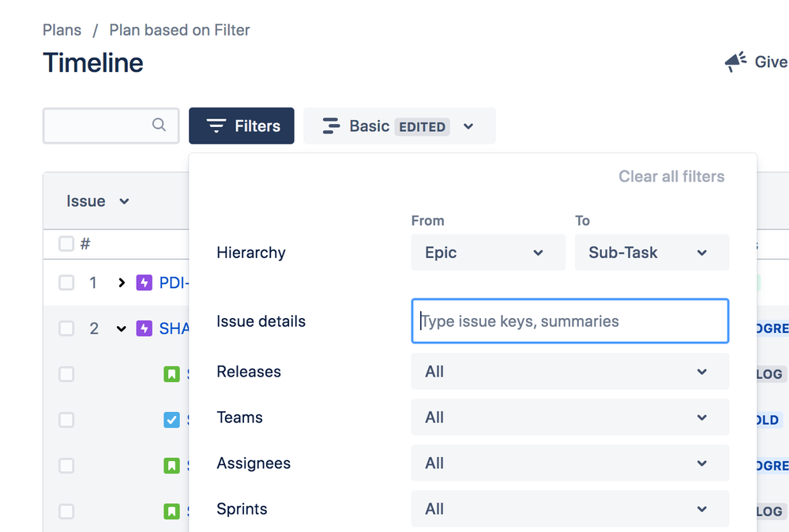
Task: Click the timeline search box
Action: (x=111, y=126)
